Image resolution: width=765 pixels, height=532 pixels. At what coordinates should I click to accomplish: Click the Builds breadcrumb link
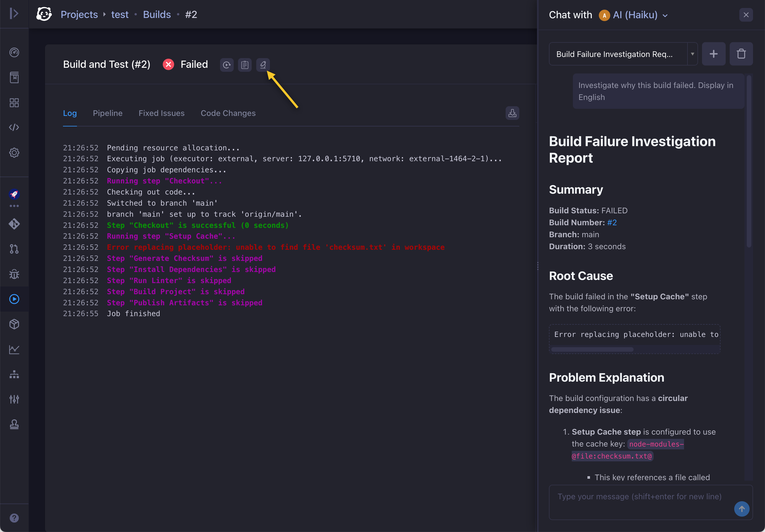[156, 14]
